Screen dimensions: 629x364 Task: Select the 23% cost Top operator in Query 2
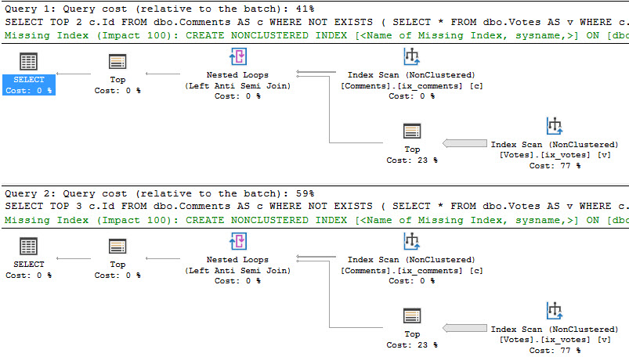coord(412,317)
